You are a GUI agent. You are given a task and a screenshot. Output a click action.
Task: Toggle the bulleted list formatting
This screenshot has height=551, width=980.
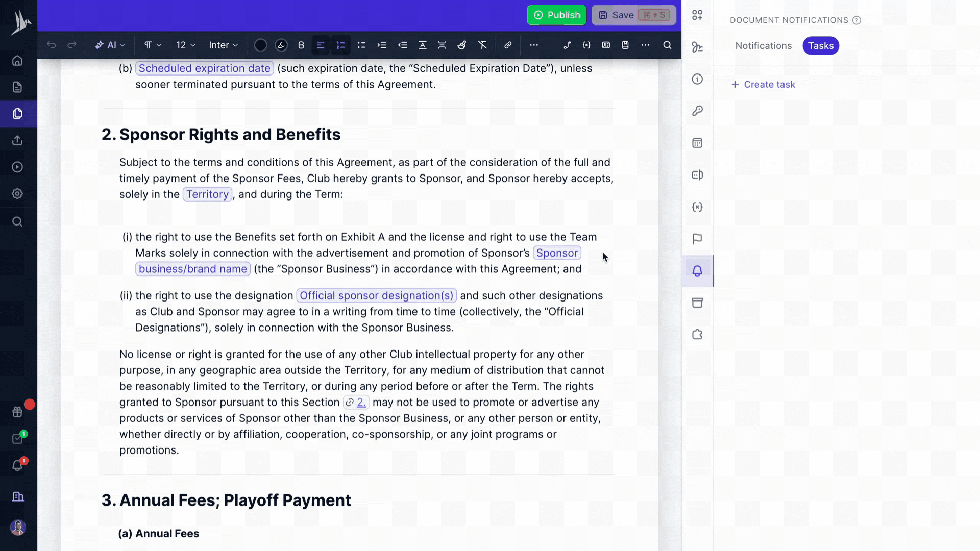tap(361, 45)
